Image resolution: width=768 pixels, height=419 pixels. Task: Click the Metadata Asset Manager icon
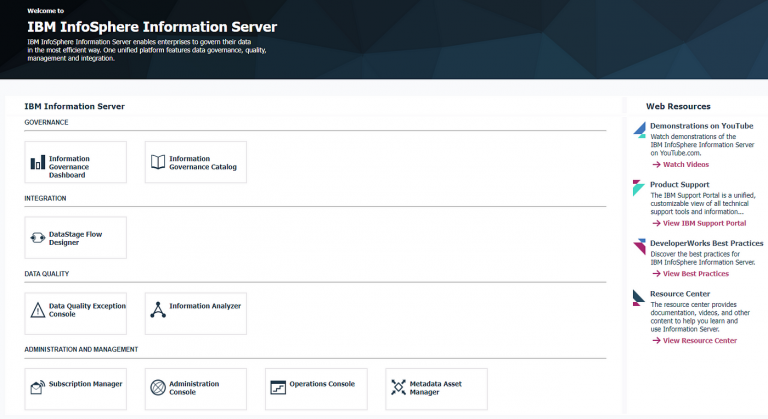[398, 387]
